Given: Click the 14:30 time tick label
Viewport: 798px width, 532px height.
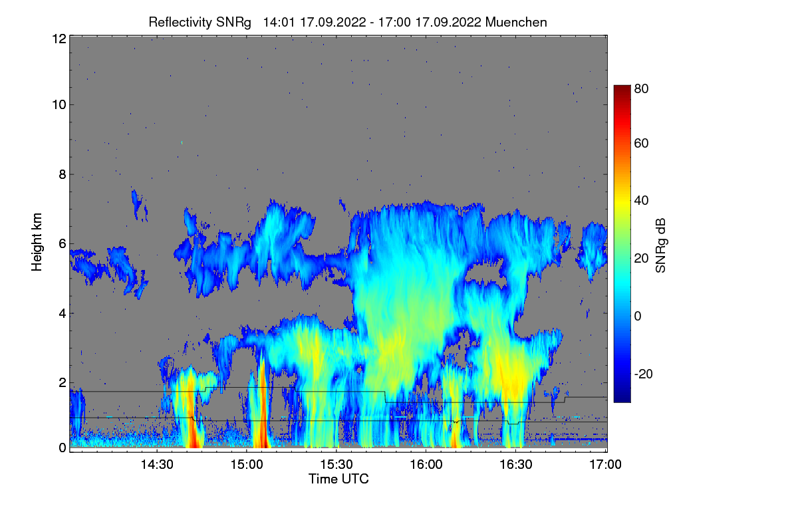Looking at the screenshot, I should click(x=158, y=464).
